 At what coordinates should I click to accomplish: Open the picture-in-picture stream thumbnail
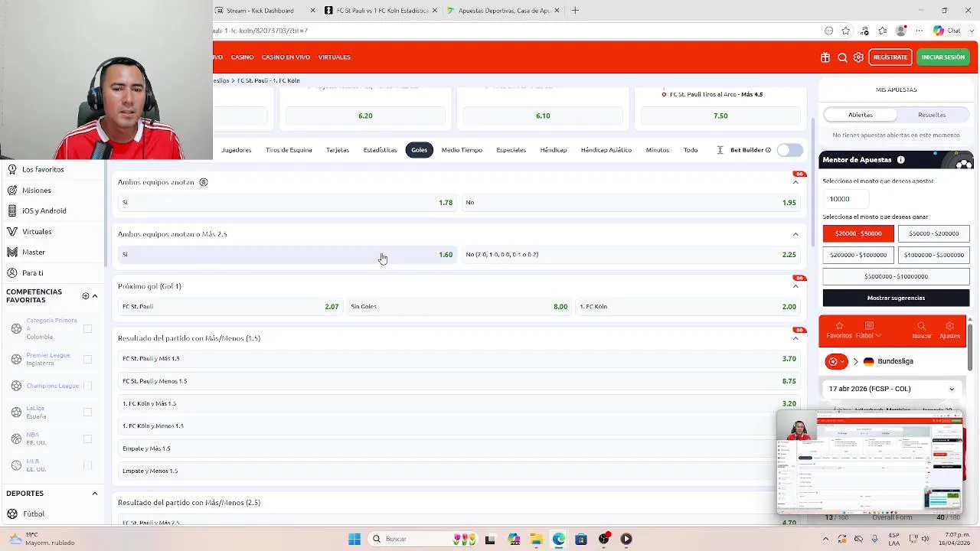tap(870, 462)
